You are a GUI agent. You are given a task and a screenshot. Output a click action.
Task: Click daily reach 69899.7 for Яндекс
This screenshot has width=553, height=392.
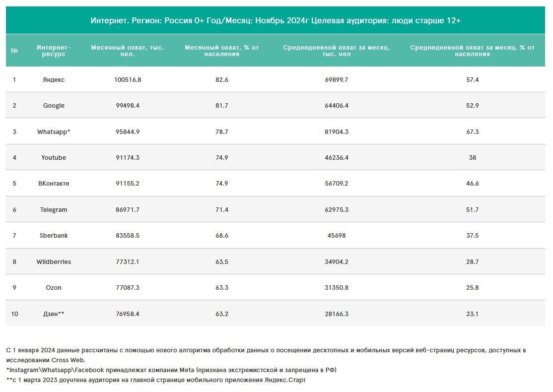[x=337, y=80]
